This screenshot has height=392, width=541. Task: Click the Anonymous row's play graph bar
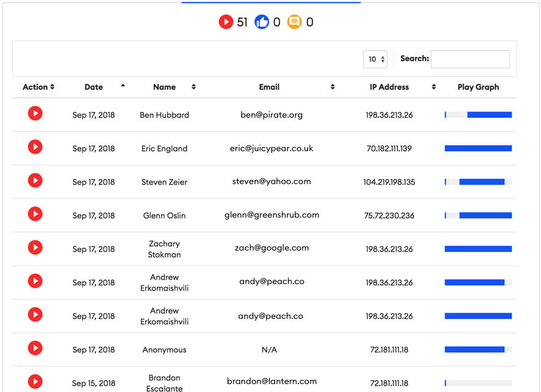pos(478,349)
